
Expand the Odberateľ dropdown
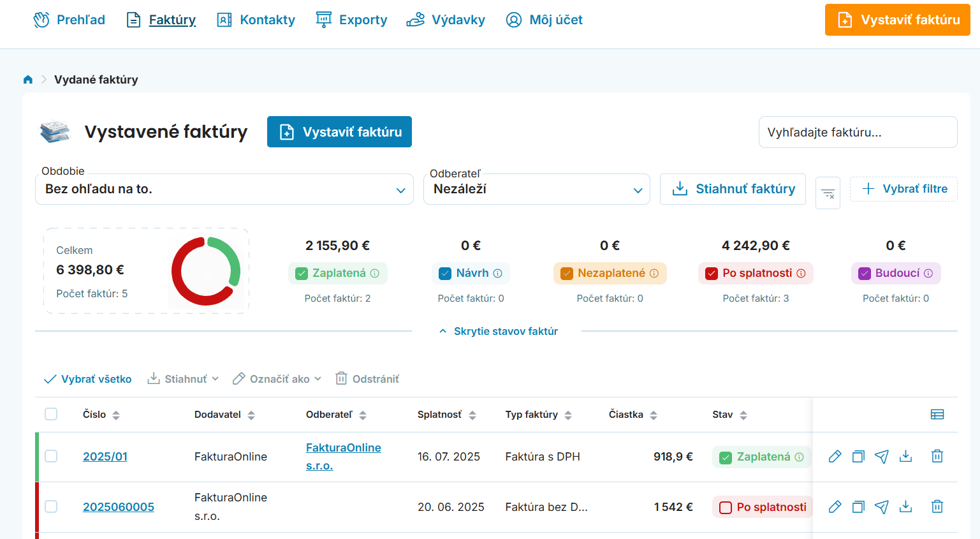point(536,189)
